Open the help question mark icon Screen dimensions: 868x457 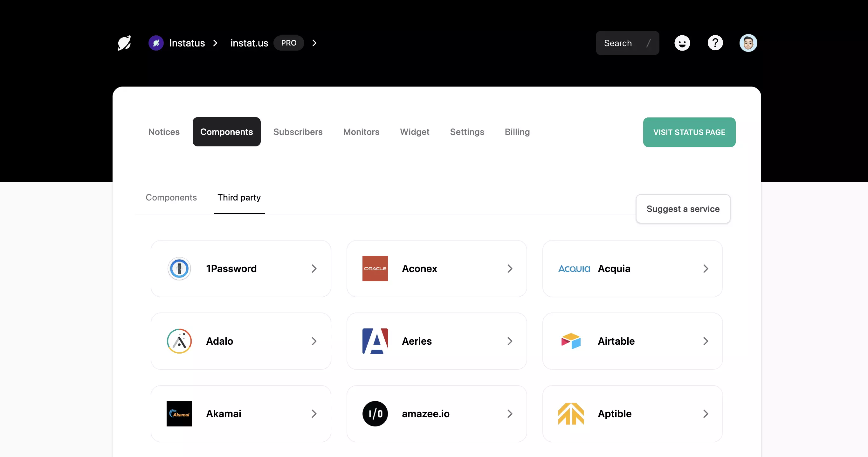tap(715, 43)
